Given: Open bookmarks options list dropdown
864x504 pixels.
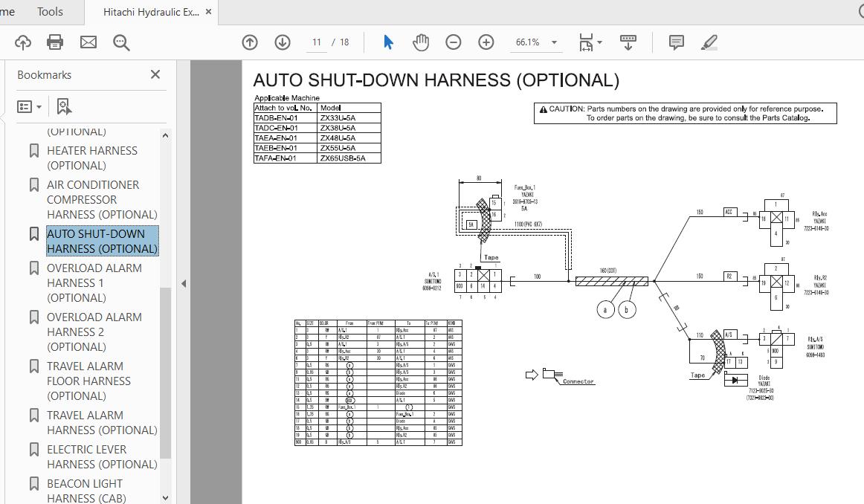Looking at the screenshot, I should tap(30, 107).
